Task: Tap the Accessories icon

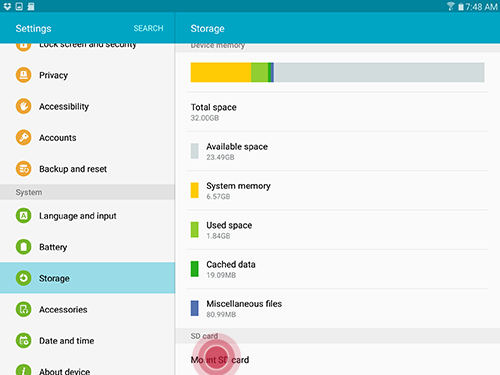Action: tap(23, 309)
